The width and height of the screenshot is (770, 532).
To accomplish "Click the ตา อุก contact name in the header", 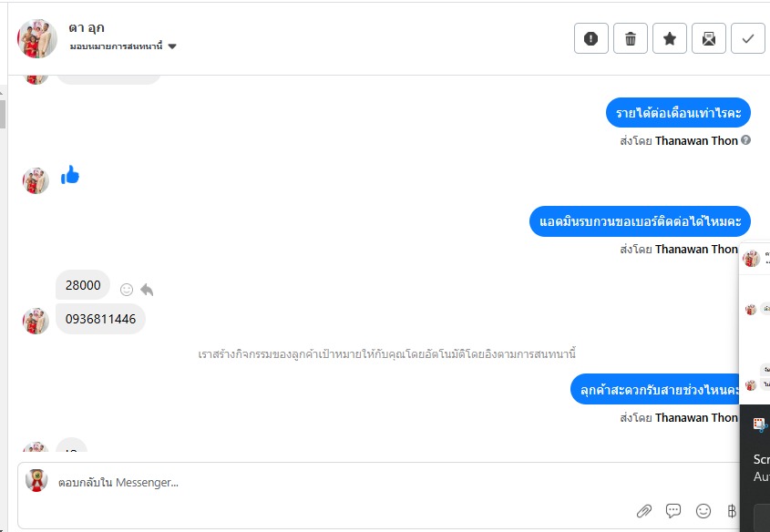I will pyautogui.click(x=87, y=28).
